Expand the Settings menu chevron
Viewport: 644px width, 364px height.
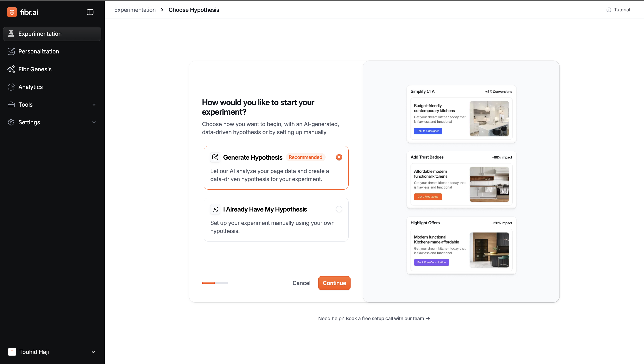coord(94,123)
